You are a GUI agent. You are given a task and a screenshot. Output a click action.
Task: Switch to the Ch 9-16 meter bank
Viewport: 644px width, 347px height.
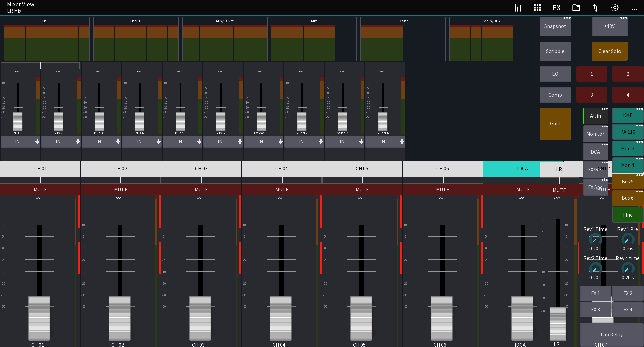[x=136, y=21]
